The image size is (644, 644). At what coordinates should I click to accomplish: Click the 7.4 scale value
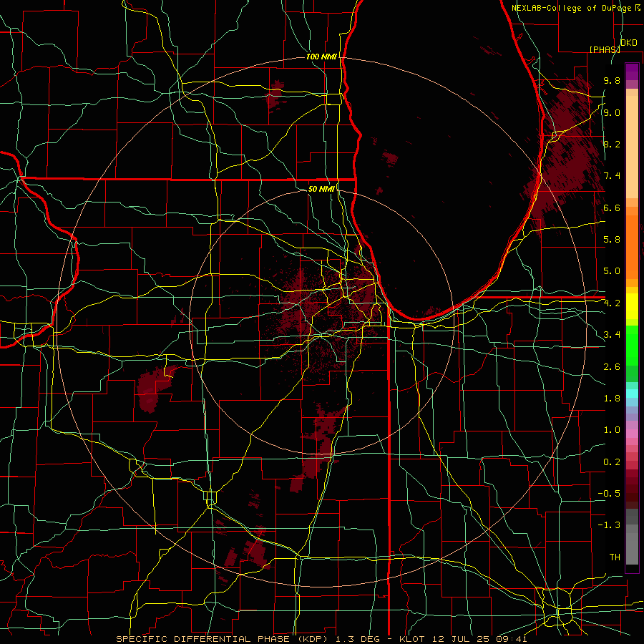(x=612, y=176)
